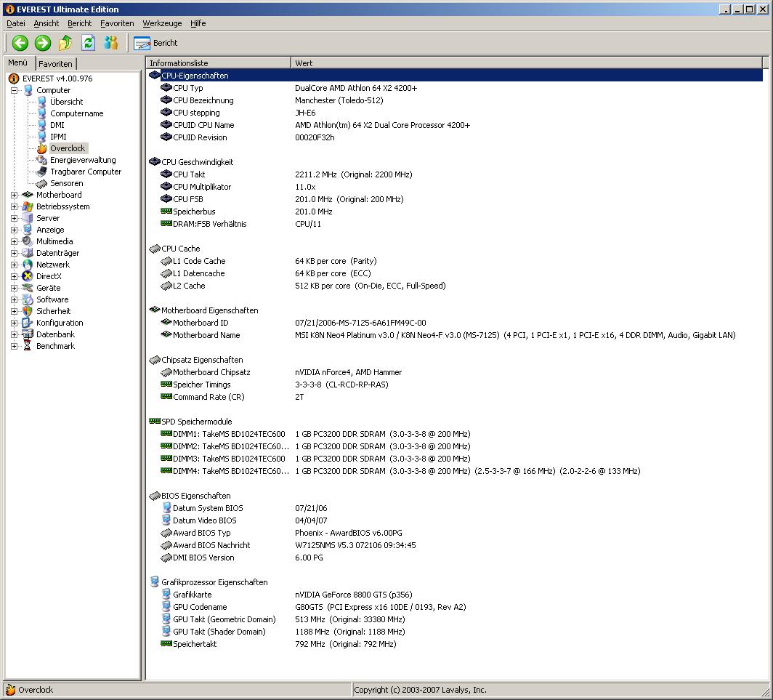The image size is (773, 700).
Task: Select DMI in the Computer tree
Action: (57, 125)
